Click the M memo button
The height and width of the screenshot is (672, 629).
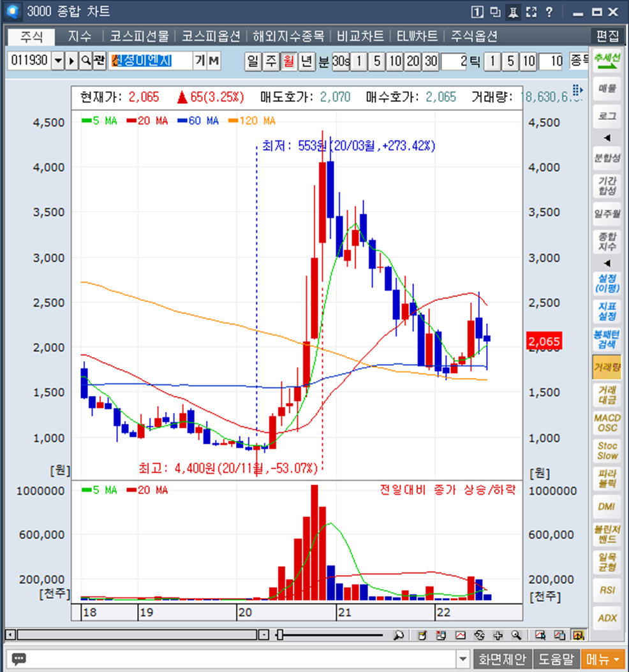[214, 61]
